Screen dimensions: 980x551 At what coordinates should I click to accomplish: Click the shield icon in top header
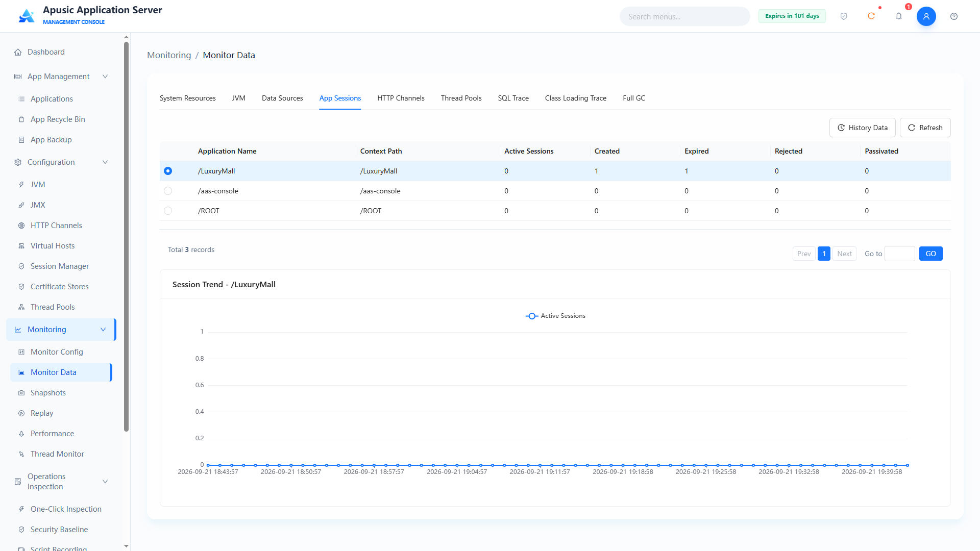click(x=844, y=16)
